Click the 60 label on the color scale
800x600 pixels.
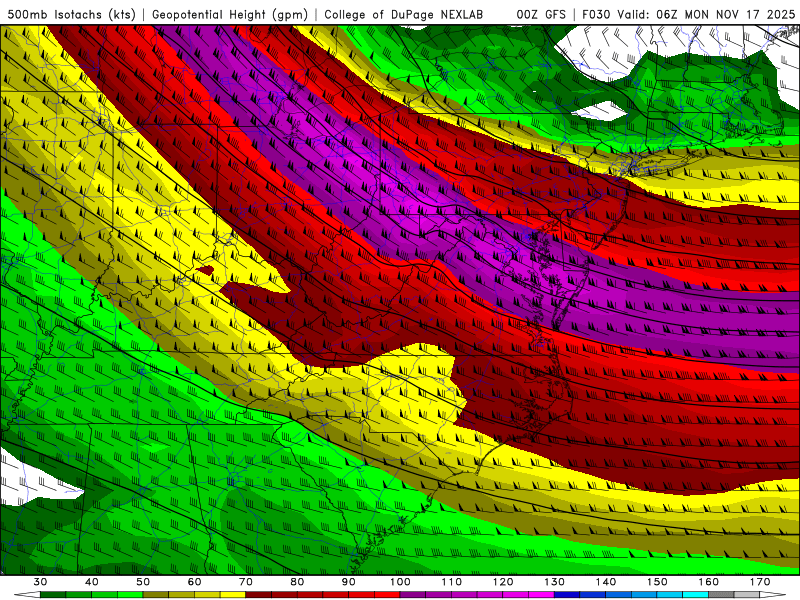click(194, 582)
